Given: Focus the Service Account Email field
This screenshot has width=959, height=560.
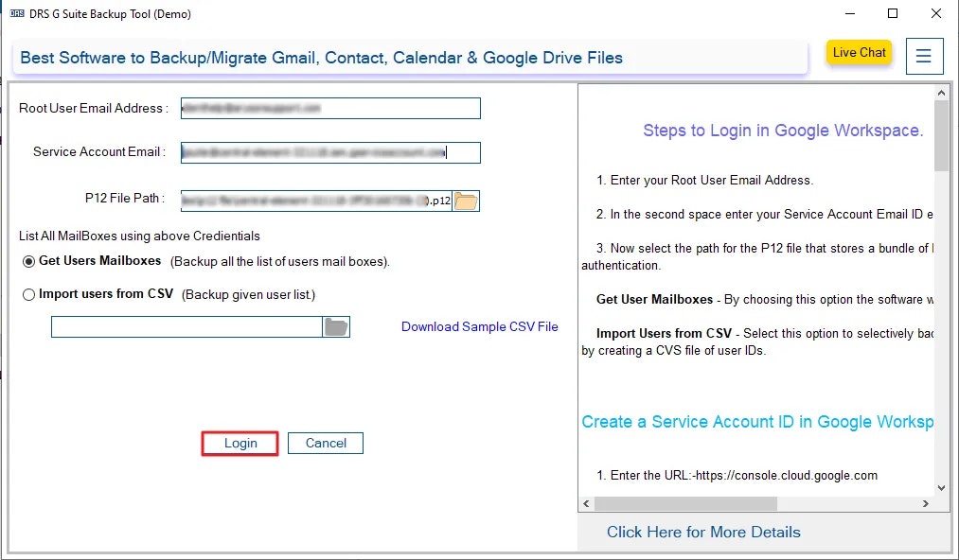Looking at the screenshot, I should click(x=330, y=152).
